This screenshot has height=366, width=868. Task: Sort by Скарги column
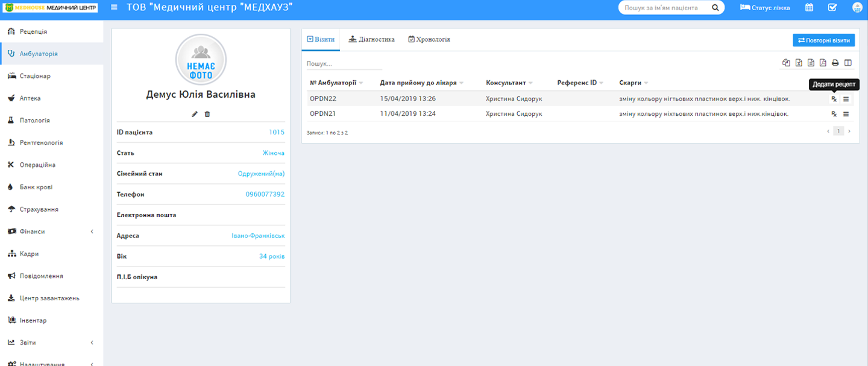pos(634,83)
